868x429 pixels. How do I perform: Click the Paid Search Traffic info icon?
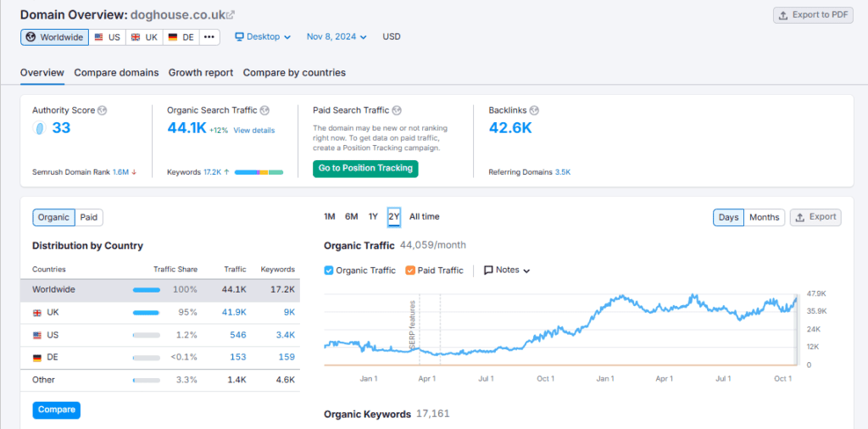[x=397, y=110]
